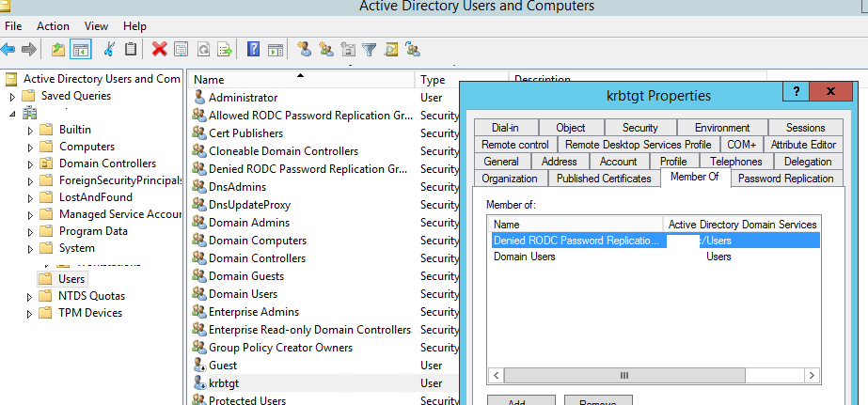The height and width of the screenshot is (405, 868).
Task: Switch to the Account tab
Action: [618, 162]
